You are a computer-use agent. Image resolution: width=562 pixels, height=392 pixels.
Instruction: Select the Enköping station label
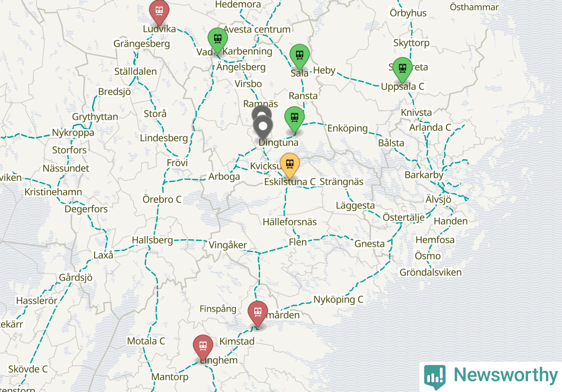coord(348,128)
